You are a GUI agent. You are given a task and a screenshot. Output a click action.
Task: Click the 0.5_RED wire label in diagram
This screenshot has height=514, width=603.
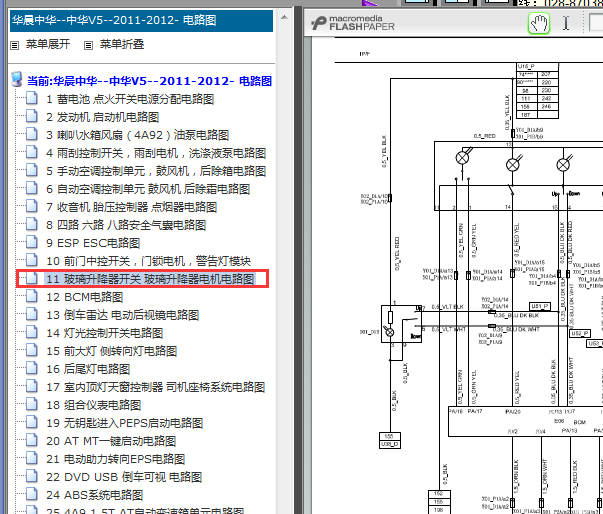click(485, 136)
